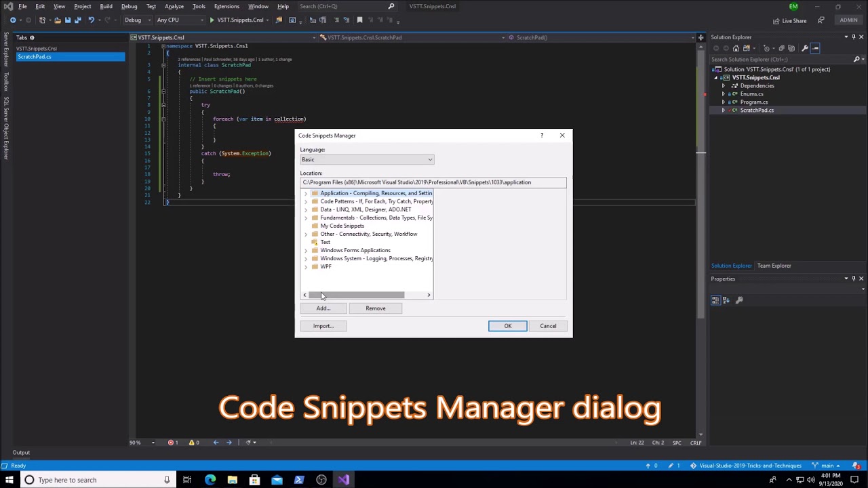
Task: Click the error count indicator in editor footer
Action: pyautogui.click(x=173, y=443)
